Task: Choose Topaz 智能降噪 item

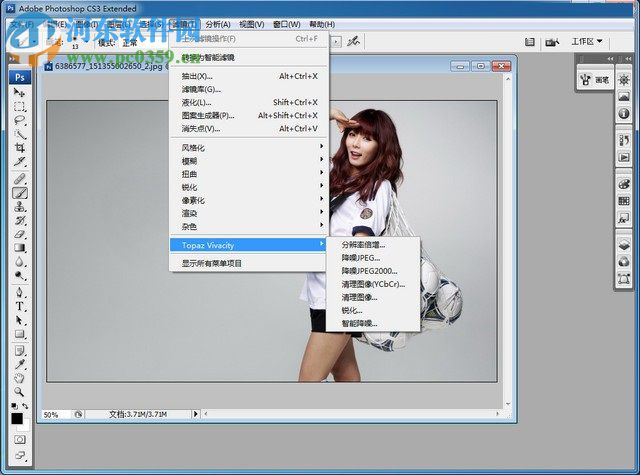Action: point(373,323)
